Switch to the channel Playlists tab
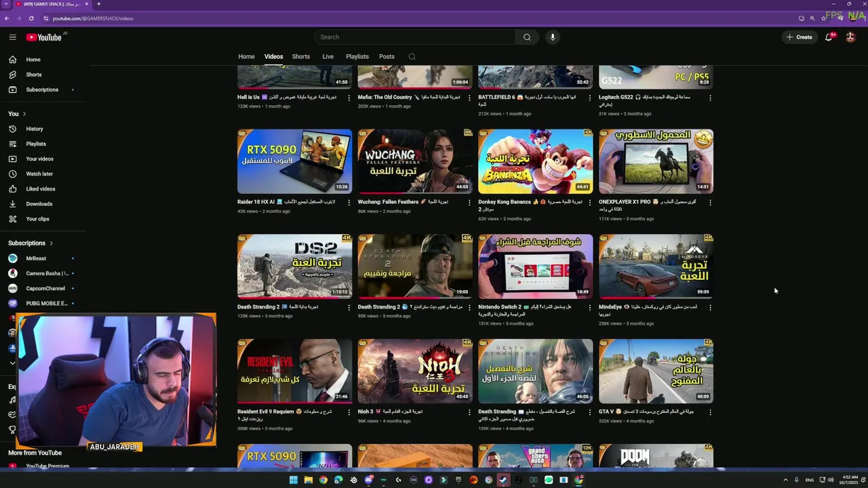 357,57
